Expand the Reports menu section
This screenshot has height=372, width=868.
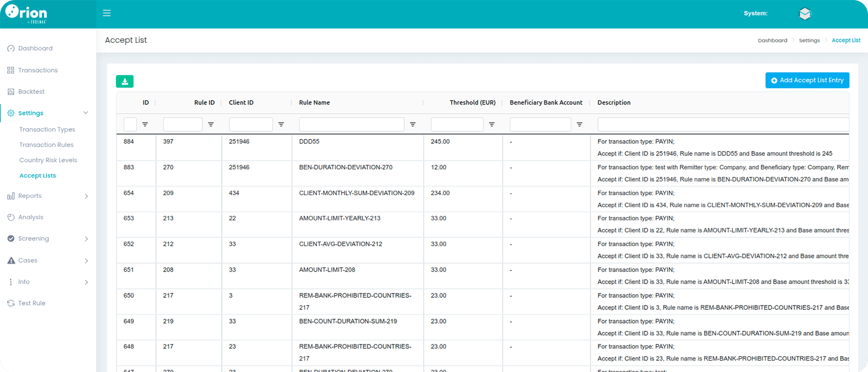click(86, 196)
